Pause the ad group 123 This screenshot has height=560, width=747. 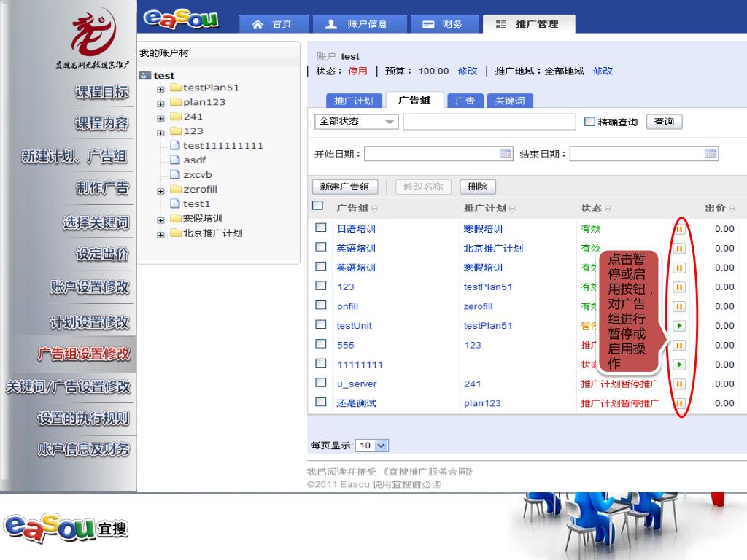pyautogui.click(x=679, y=287)
